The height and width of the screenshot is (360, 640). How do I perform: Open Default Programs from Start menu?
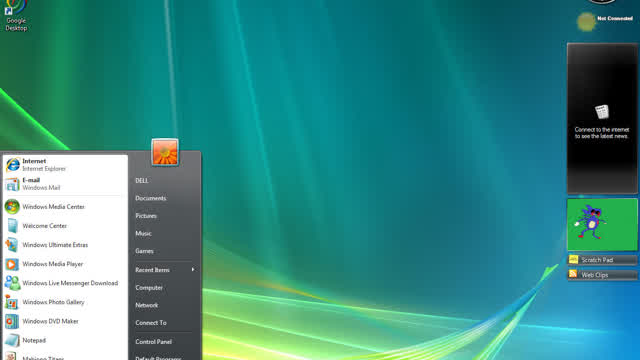click(158, 358)
